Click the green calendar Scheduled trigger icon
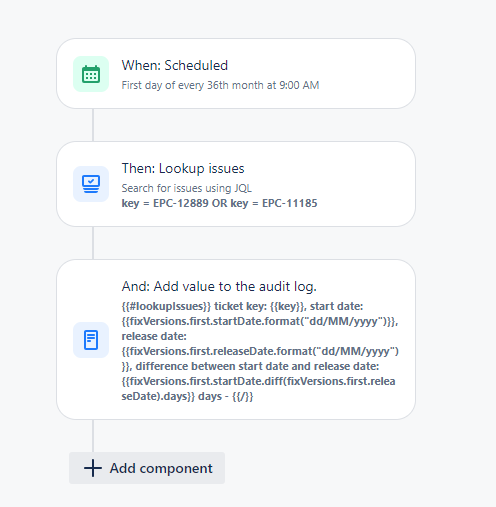 click(91, 74)
